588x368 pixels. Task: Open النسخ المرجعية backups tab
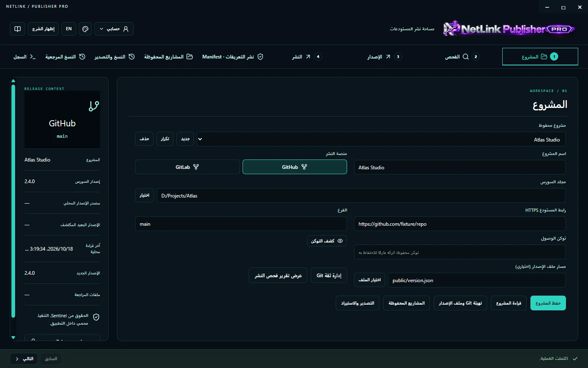coord(65,57)
